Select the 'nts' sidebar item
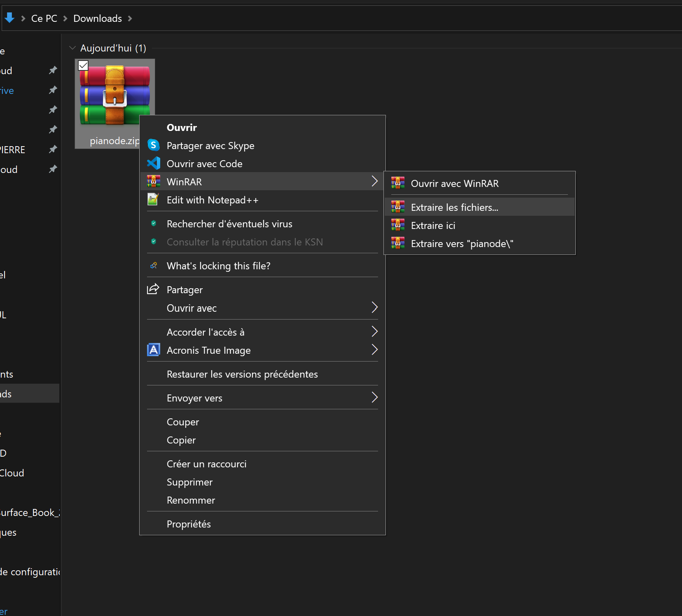682x616 pixels. 7,374
